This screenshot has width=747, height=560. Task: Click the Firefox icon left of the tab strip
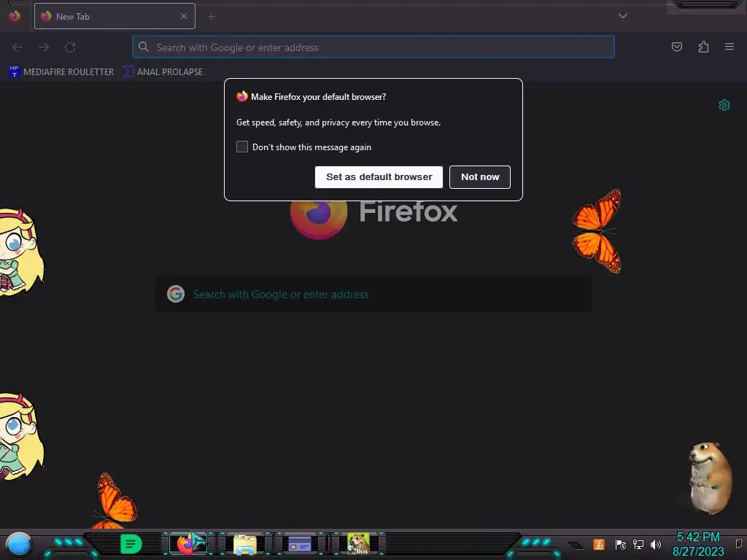point(15,16)
